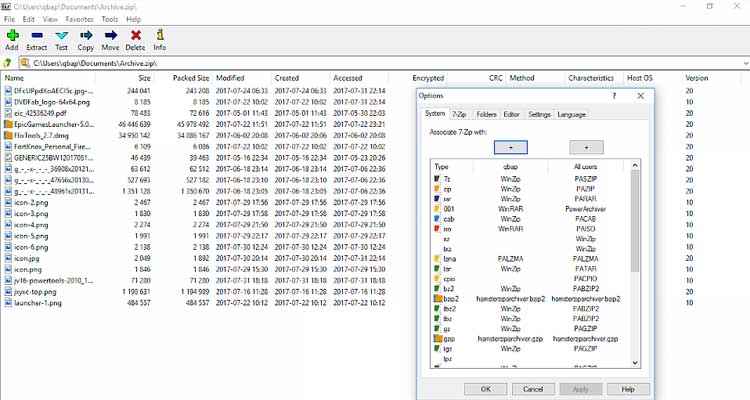Open the Help menu
Image resolution: width=750 pixels, height=400 pixels.
[133, 19]
